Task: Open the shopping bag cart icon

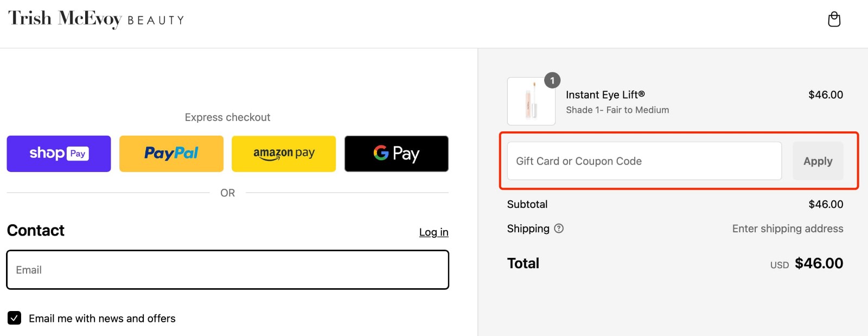Action: (x=834, y=20)
